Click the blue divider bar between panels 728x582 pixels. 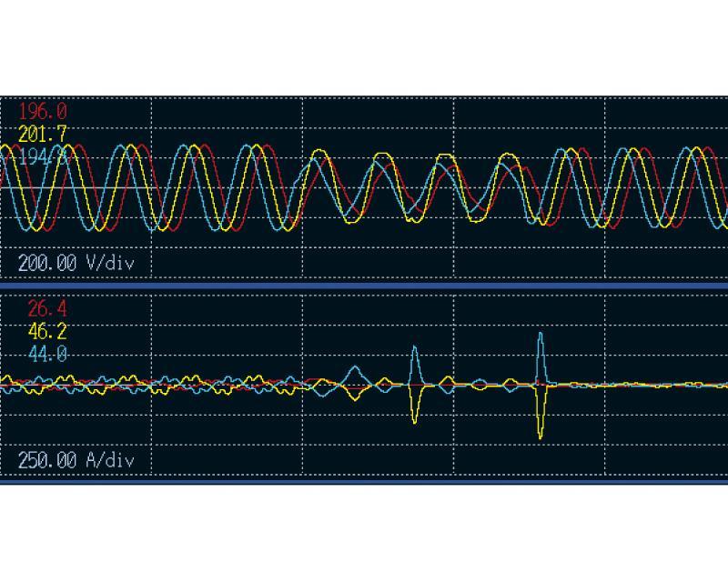364,285
